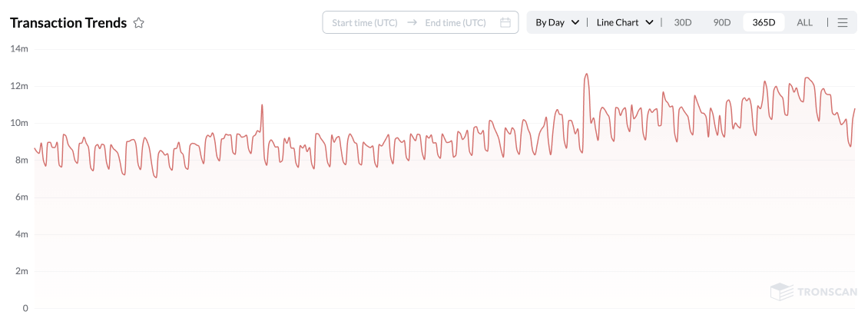Click the line's final point at right edge

pyautogui.click(x=854, y=109)
